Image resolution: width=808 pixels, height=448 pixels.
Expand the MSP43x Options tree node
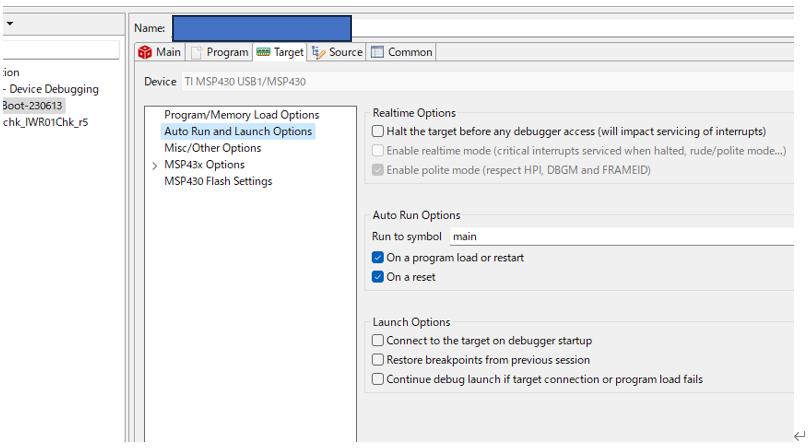[154, 166]
